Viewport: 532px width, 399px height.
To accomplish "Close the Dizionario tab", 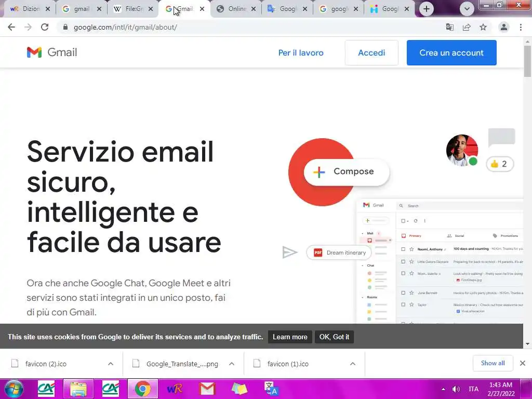I will pos(48,9).
